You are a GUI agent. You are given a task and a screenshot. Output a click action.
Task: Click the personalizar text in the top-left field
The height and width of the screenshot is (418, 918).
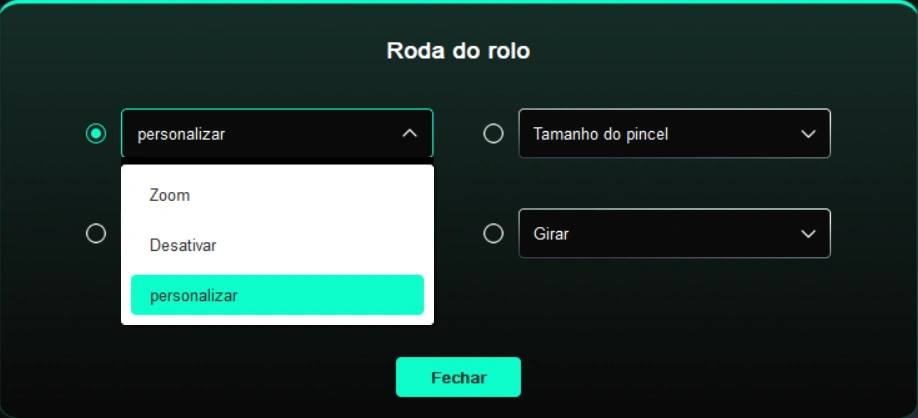pos(181,134)
